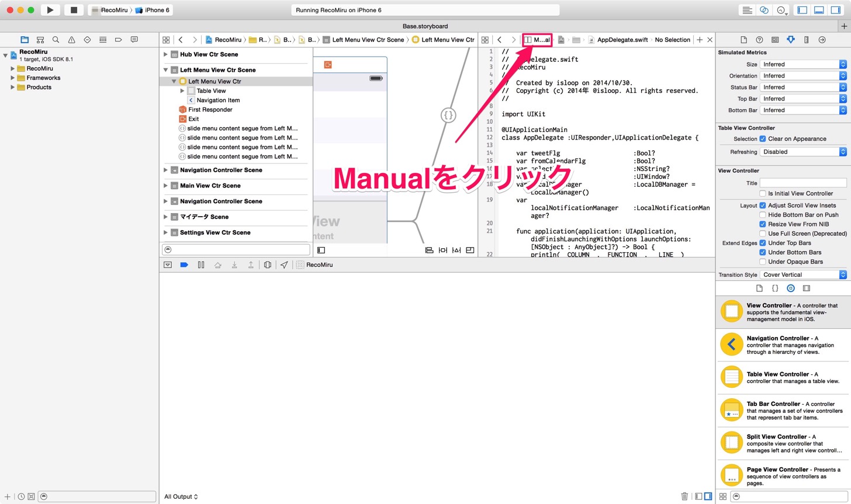Expand Hub View Ctr Scene
This screenshot has height=504, width=851.
tap(165, 54)
